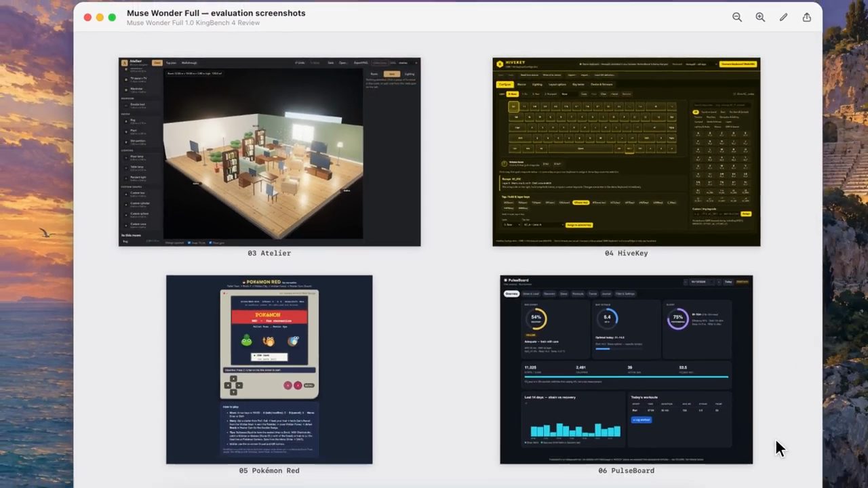Select the 04 HiveKey screenshot thumbnail
868x488 pixels.
[626, 152]
